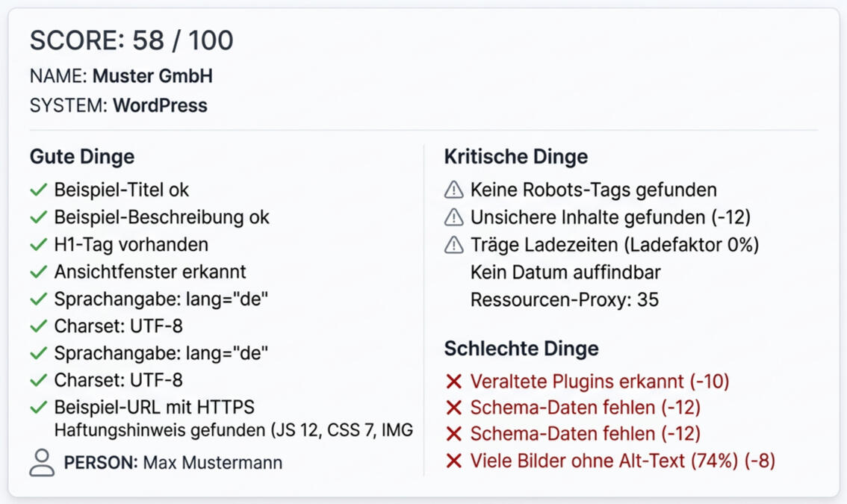Click the Schlechte Dinge section heading
847x504 pixels.
pyautogui.click(x=521, y=349)
